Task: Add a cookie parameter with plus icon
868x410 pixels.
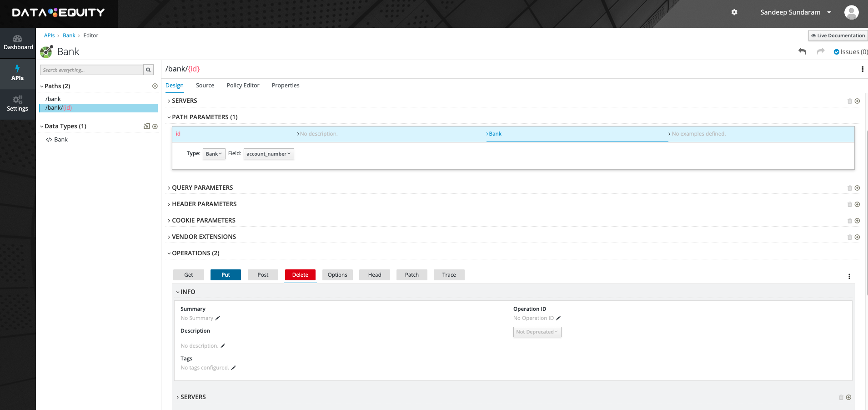Action: pyautogui.click(x=857, y=221)
